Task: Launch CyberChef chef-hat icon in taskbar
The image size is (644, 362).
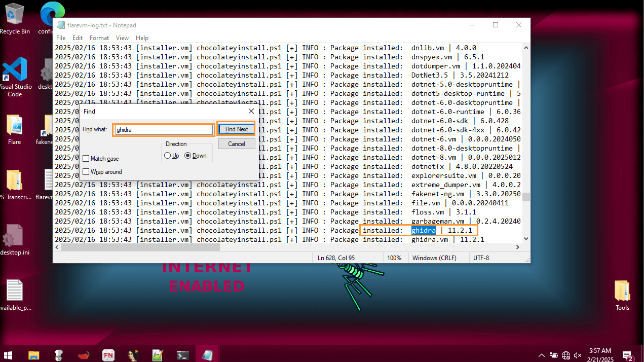Action: [58, 355]
